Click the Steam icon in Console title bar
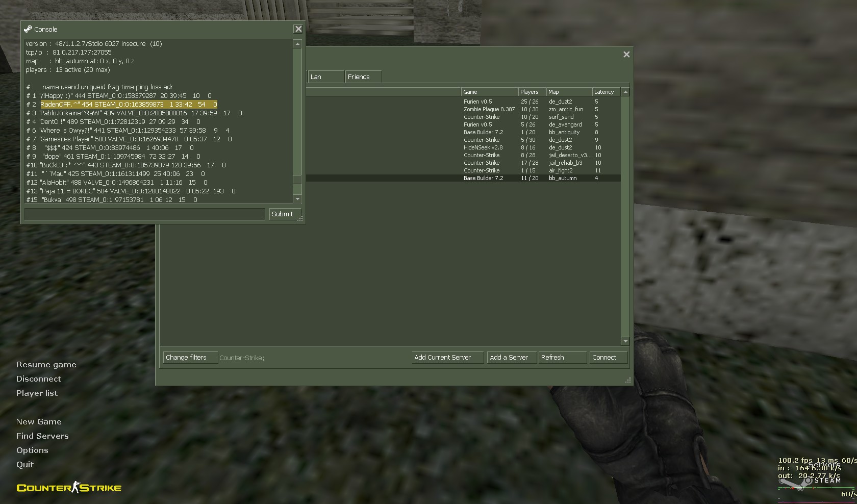 click(28, 29)
